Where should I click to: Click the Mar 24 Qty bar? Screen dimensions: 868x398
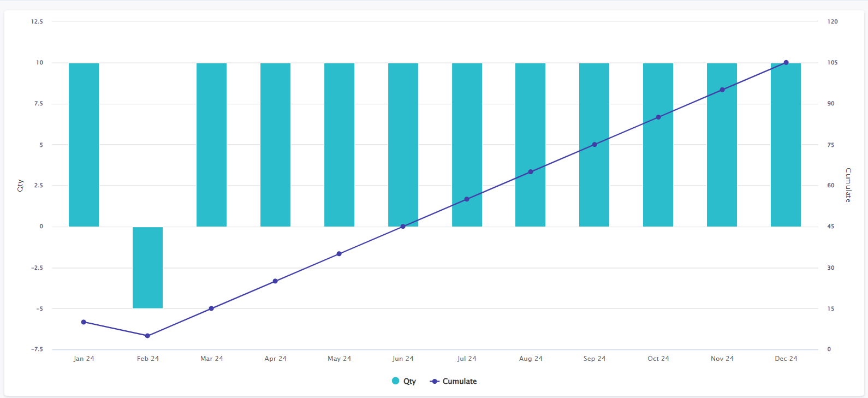(x=211, y=145)
